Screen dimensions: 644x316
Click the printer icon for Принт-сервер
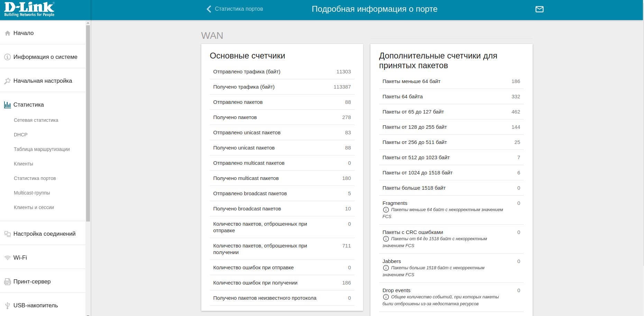8,282
